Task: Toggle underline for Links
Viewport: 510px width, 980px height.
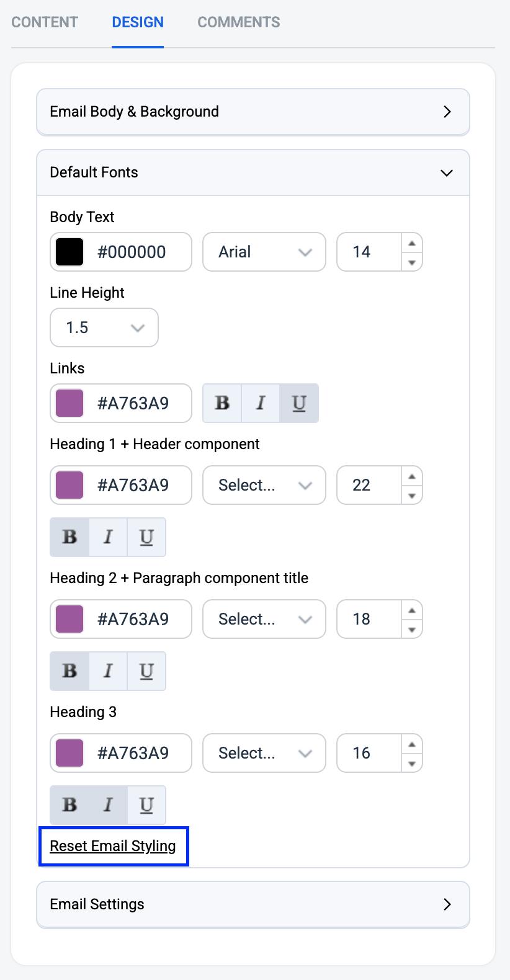Action: 299,403
